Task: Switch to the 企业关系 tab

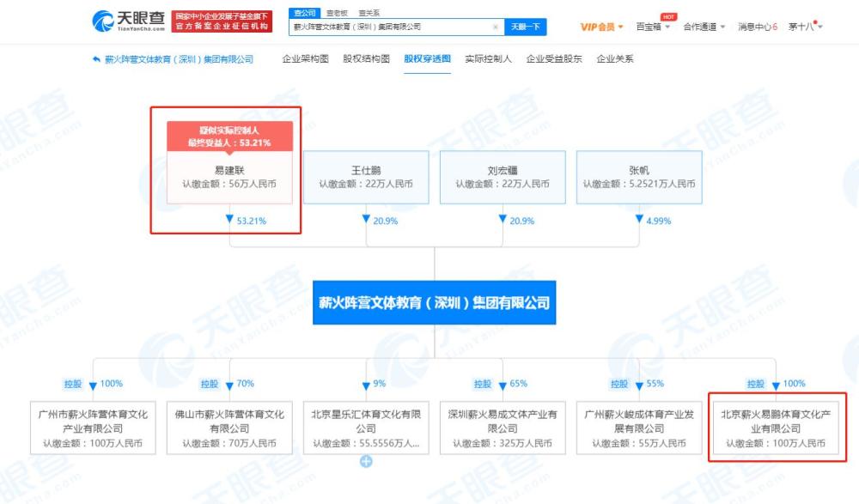Action: click(615, 58)
